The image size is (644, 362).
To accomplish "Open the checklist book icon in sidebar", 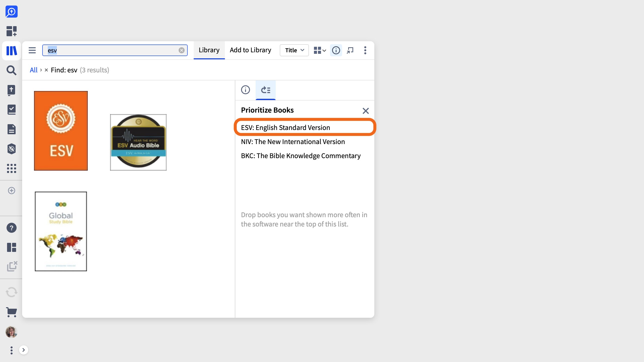I will click(x=12, y=110).
